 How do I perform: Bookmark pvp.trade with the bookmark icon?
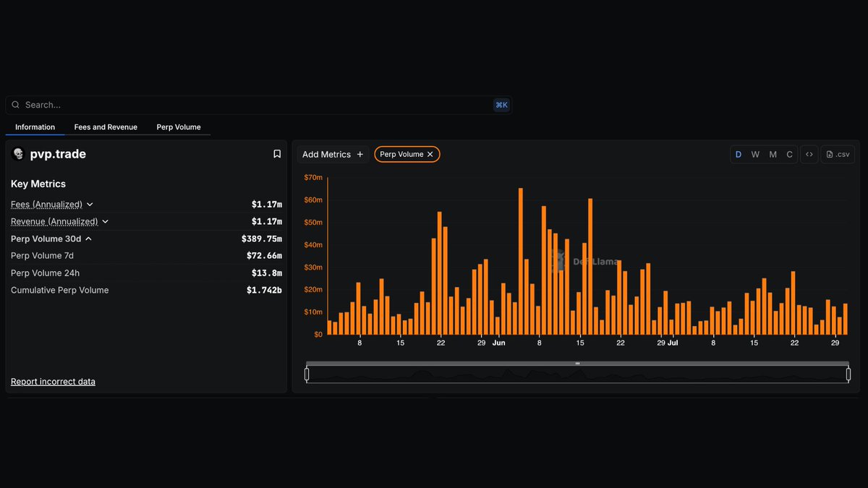[x=277, y=154]
